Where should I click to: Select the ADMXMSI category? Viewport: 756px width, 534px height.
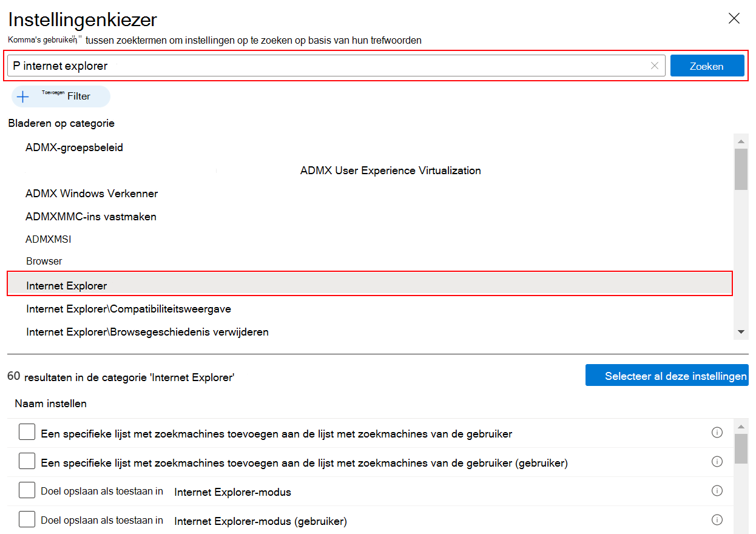pyautogui.click(x=49, y=239)
